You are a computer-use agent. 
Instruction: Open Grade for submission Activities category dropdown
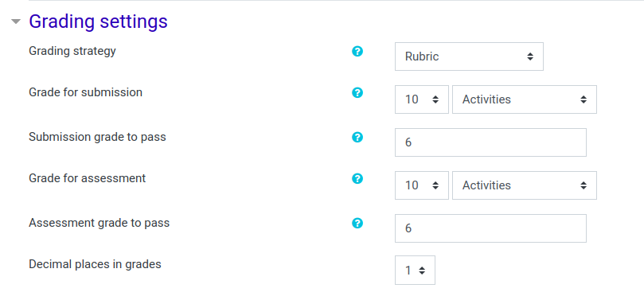pyautogui.click(x=524, y=99)
